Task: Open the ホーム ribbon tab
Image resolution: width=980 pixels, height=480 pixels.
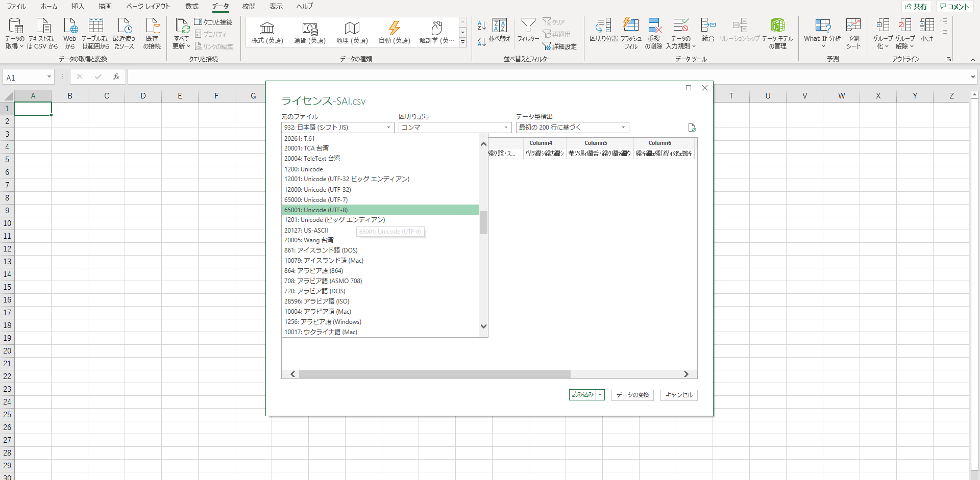Action: tap(49, 7)
